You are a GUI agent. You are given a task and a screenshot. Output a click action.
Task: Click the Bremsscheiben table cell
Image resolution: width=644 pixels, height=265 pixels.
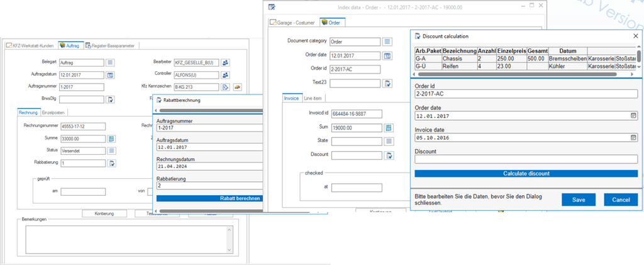pyautogui.click(x=568, y=59)
